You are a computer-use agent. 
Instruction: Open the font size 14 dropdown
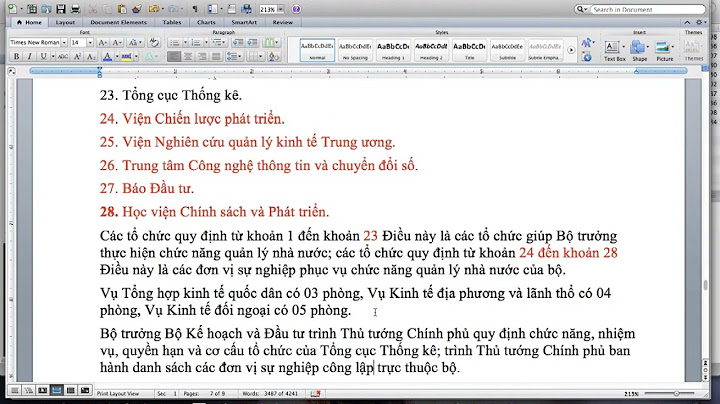[x=90, y=42]
